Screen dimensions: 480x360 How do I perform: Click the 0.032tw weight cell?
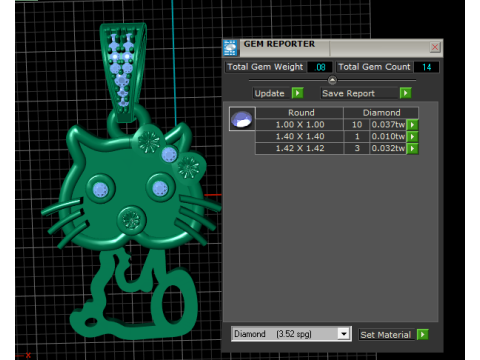coord(388,148)
